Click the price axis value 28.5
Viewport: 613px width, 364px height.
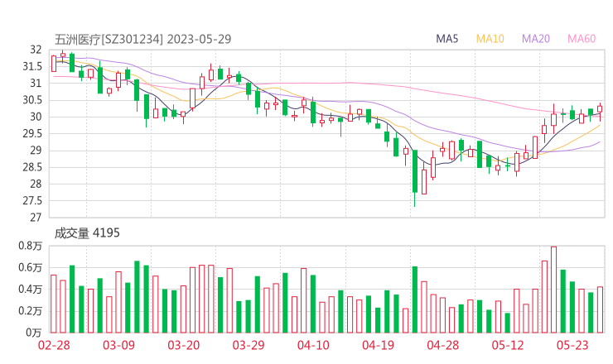tap(32, 167)
